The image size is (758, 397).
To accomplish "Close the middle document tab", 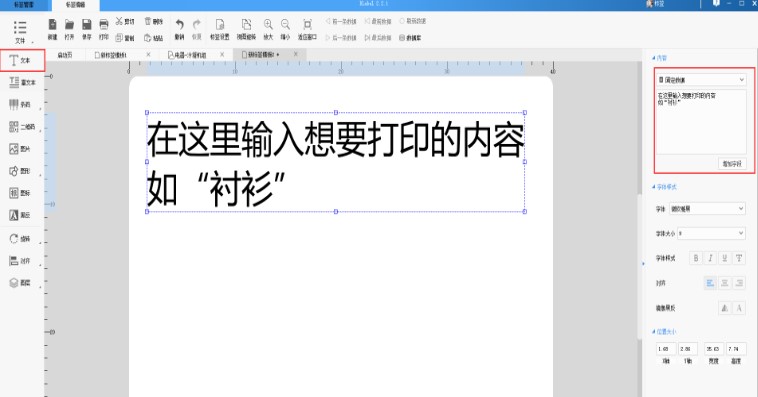I will tap(222, 55).
